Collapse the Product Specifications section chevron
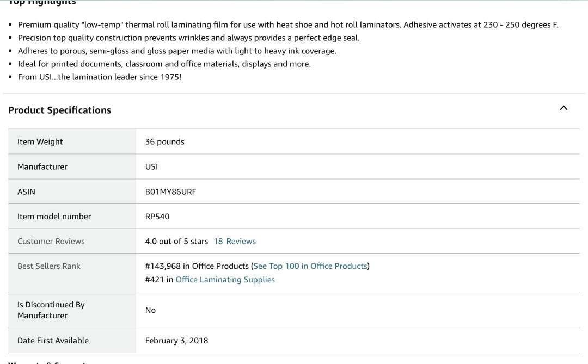This screenshot has width=588, height=364. click(x=563, y=108)
